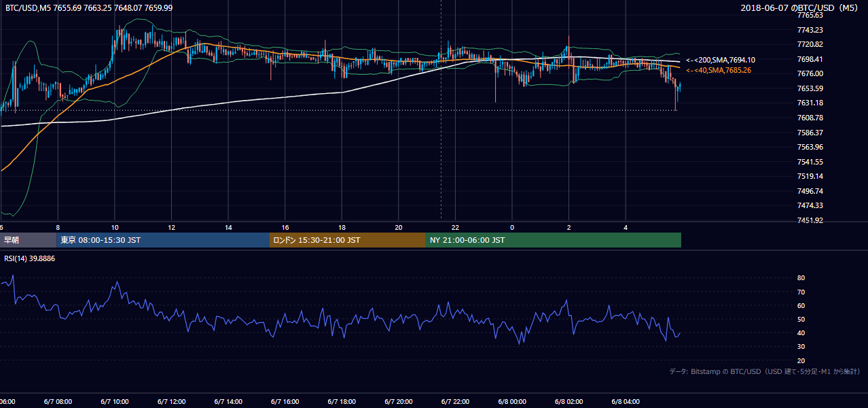Click hour marker 12 under price chart
This screenshot has height=408, width=868.
point(171,227)
